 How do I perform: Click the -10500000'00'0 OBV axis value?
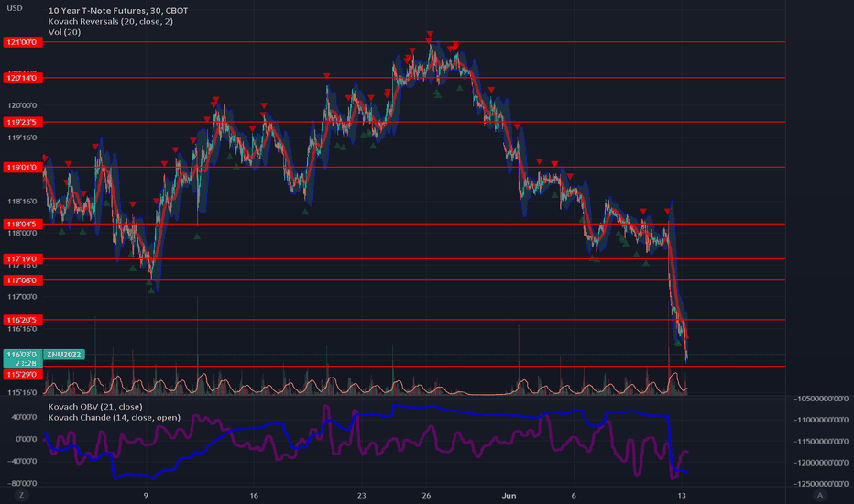[821, 399]
